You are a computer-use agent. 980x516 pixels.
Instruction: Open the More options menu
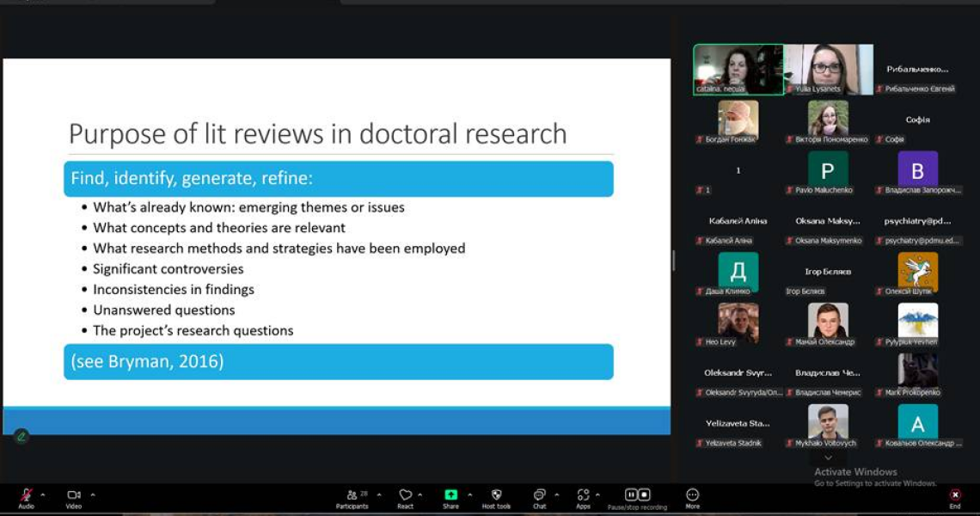[692, 495]
